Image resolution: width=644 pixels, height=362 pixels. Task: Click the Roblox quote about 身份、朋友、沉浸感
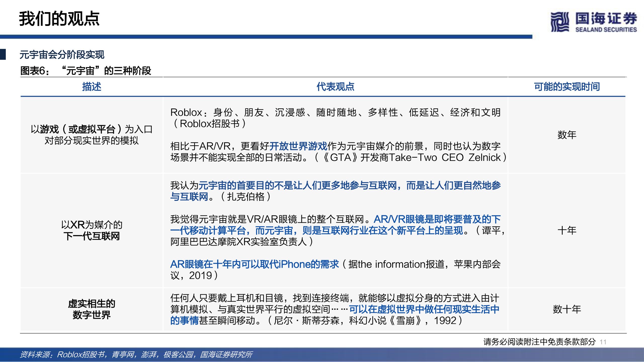point(336,112)
